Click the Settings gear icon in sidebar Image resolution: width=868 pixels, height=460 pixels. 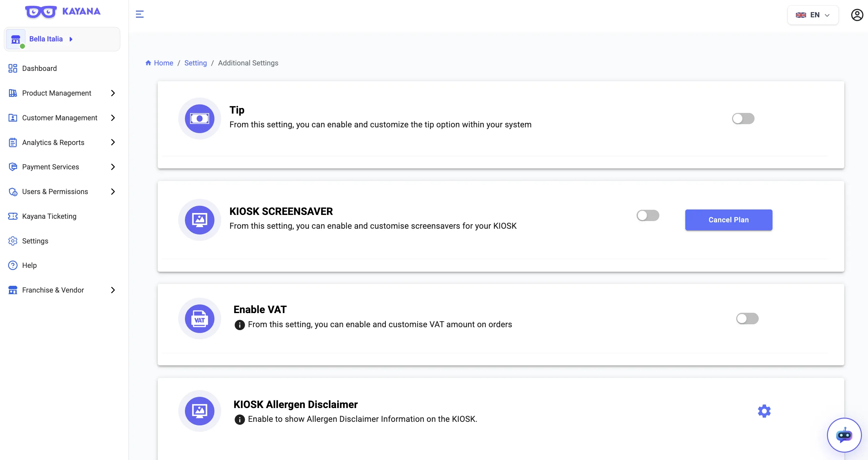click(x=13, y=241)
